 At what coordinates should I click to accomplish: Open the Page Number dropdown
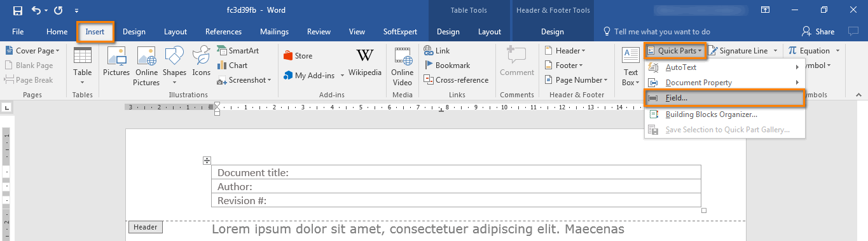pos(577,80)
